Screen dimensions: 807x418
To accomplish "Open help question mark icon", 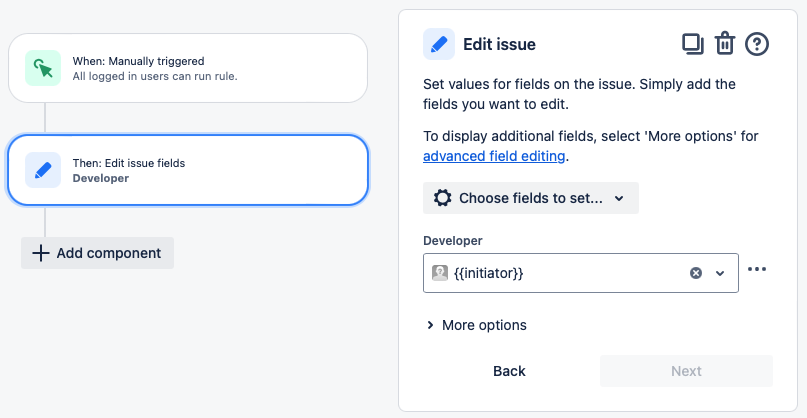I will 757,44.
